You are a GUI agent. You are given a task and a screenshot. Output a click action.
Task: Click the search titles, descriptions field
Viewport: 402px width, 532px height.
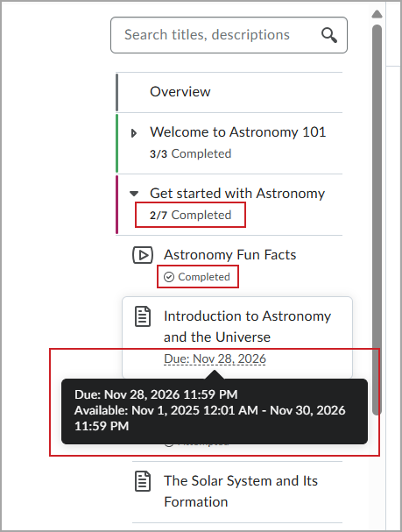pyautogui.click(x=229, y=35)
